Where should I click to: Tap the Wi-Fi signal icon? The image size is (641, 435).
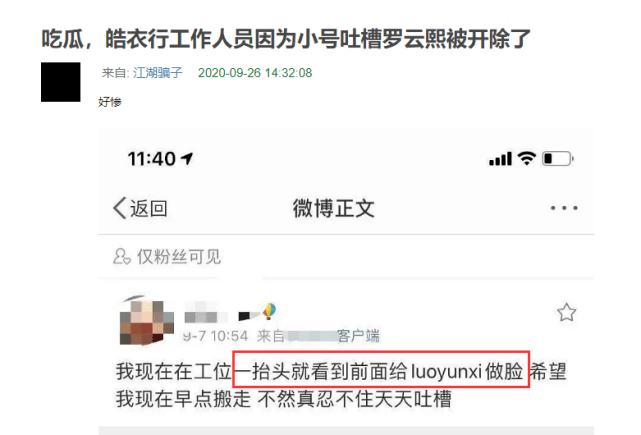click(x=527, y=158)
